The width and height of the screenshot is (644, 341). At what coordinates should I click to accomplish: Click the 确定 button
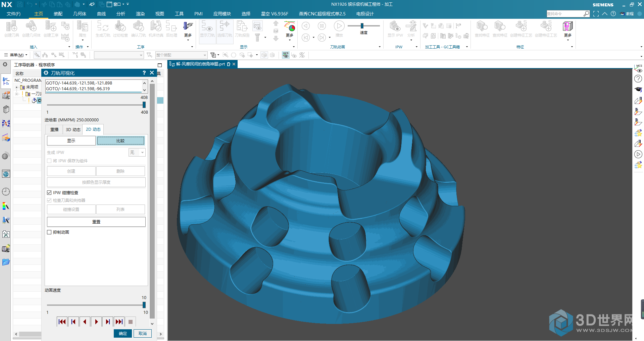tap(123, 334)
